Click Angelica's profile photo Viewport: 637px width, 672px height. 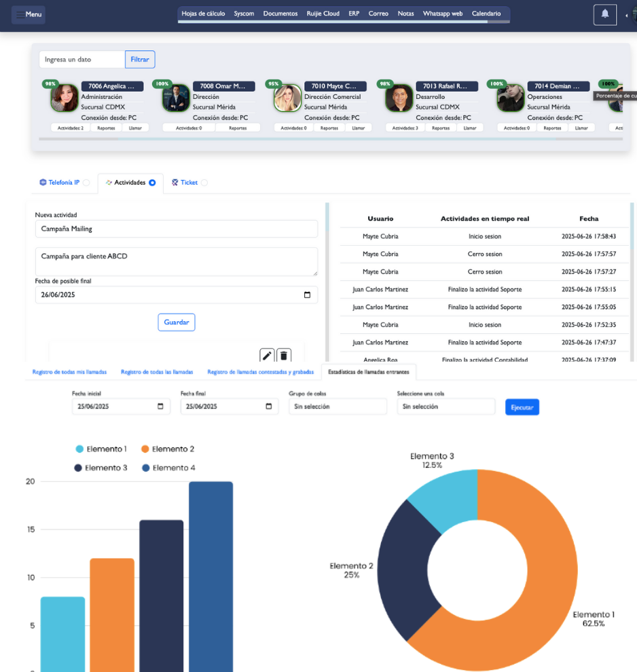[65, 99]
